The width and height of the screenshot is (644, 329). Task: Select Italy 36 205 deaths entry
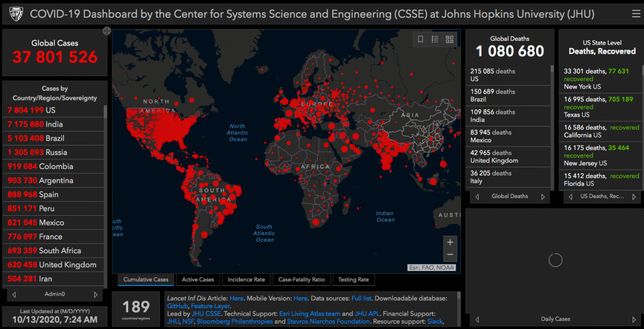(508, 177)
